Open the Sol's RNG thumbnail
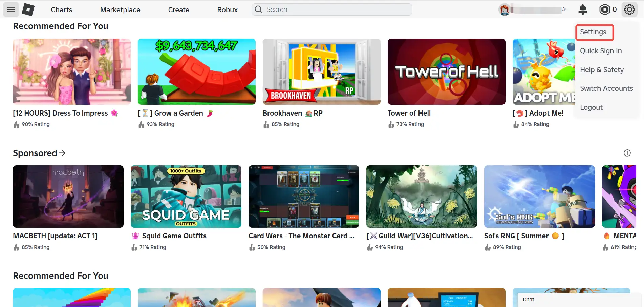This screenshot has width=644, height=307. tap(539, 197)
